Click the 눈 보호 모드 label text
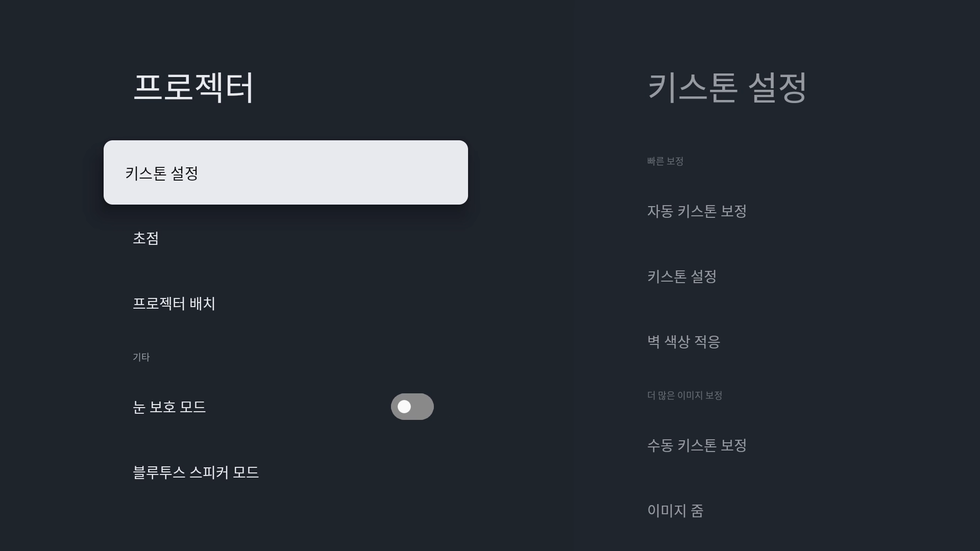Screen dimensions: 980x551 click(x=169, y=407)
